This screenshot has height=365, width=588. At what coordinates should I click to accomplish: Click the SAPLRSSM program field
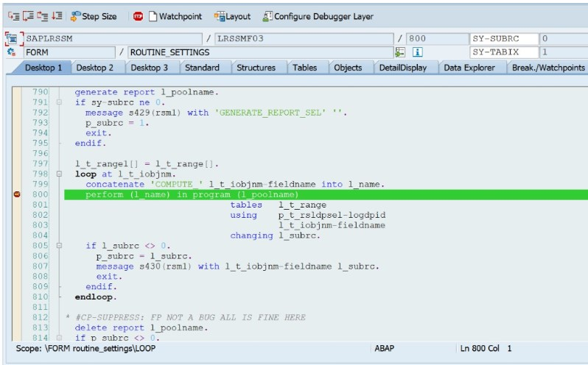click(113, 38)
